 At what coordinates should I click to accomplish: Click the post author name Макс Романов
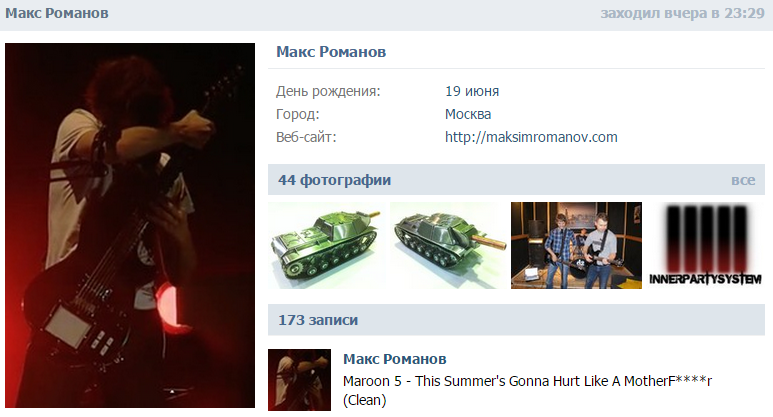click(394, 359)
